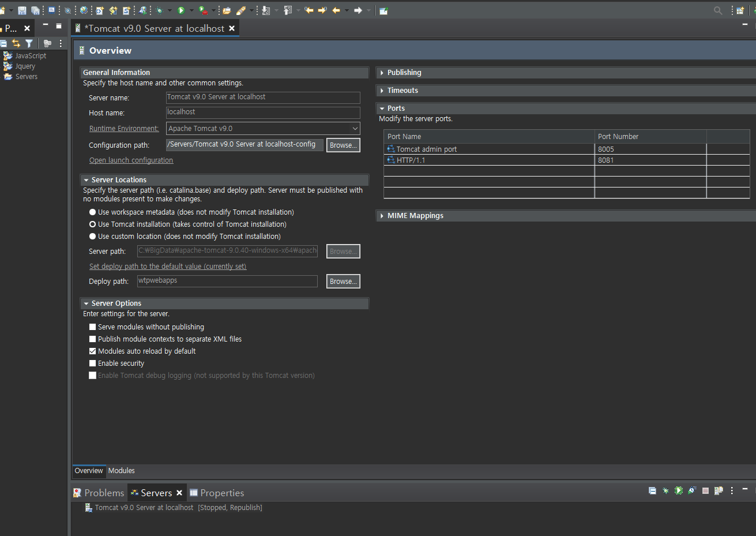
Task: Expand the Publishing section
Action: (382, 73)
